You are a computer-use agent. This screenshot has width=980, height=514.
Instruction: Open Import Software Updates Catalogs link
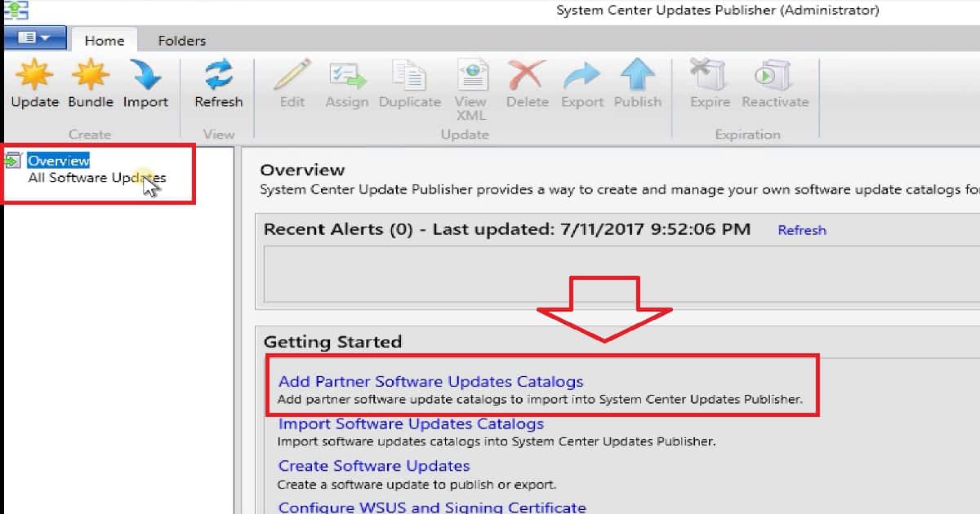point(411,424)
